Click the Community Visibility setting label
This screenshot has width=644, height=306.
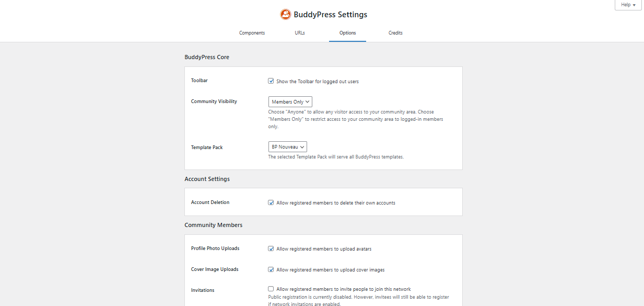coord(214,101)
